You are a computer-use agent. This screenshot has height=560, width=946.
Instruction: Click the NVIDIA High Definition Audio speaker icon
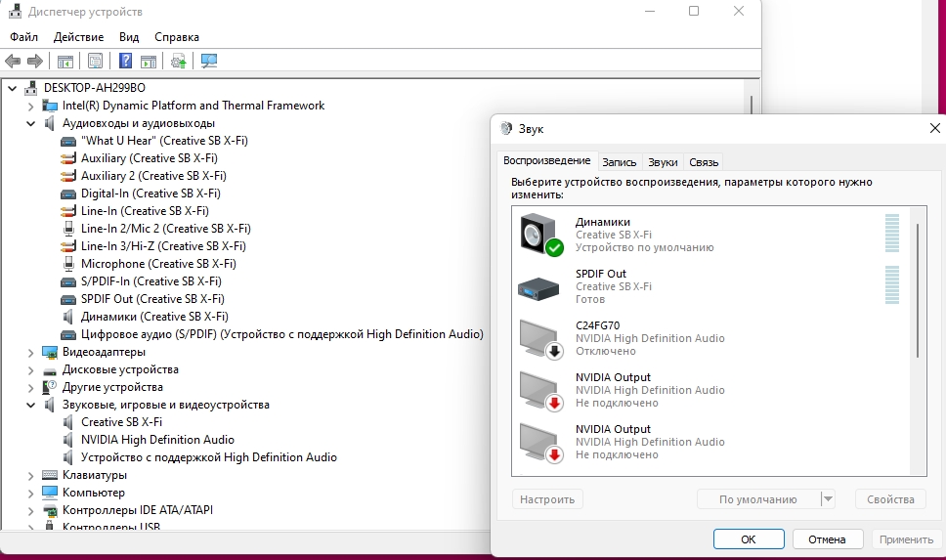tap(68, 440)
